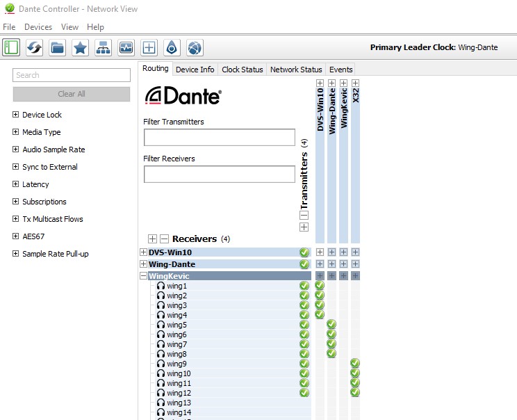Expand the Device Lock filter

[x=15, y=115]
